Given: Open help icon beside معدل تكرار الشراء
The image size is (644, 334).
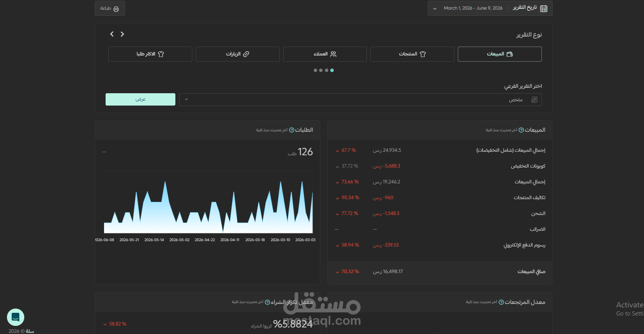Looking at the screenshot, I should coord(267,302).
